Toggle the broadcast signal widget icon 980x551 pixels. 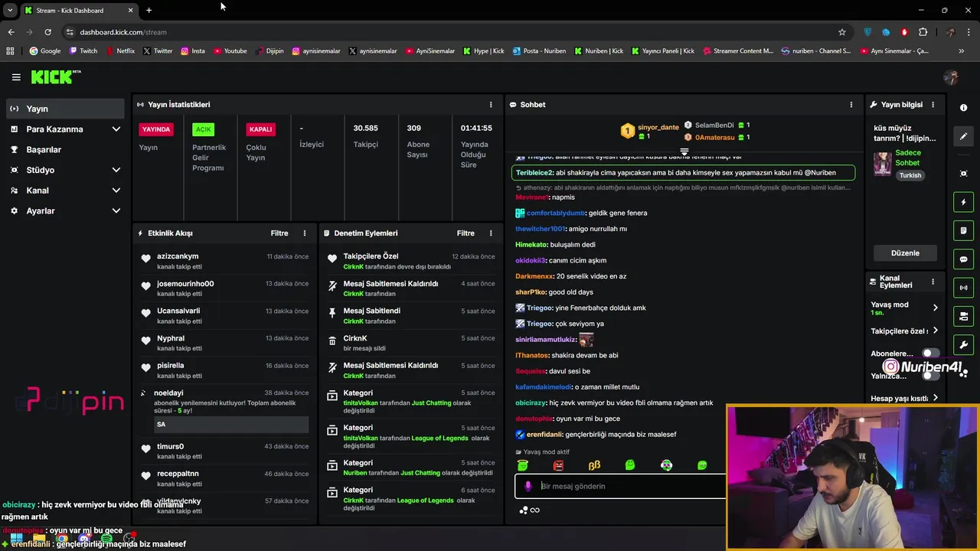coord(964,288)
